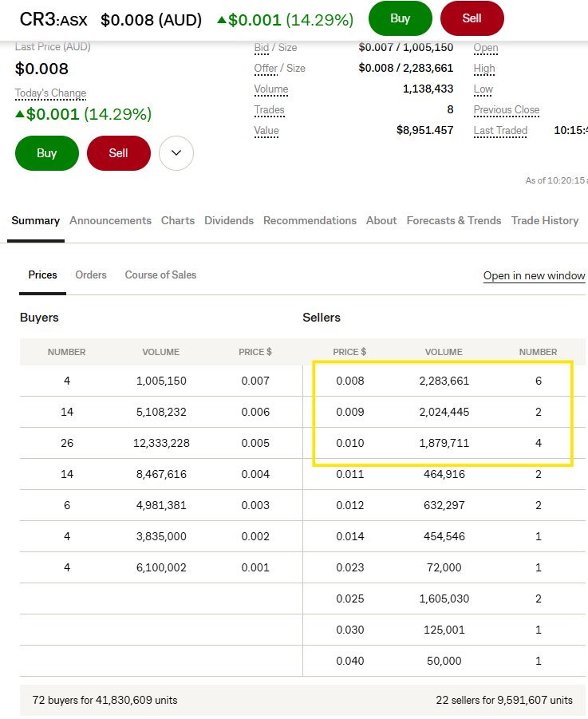Switch to the Announcements tab

click(110, 220)
